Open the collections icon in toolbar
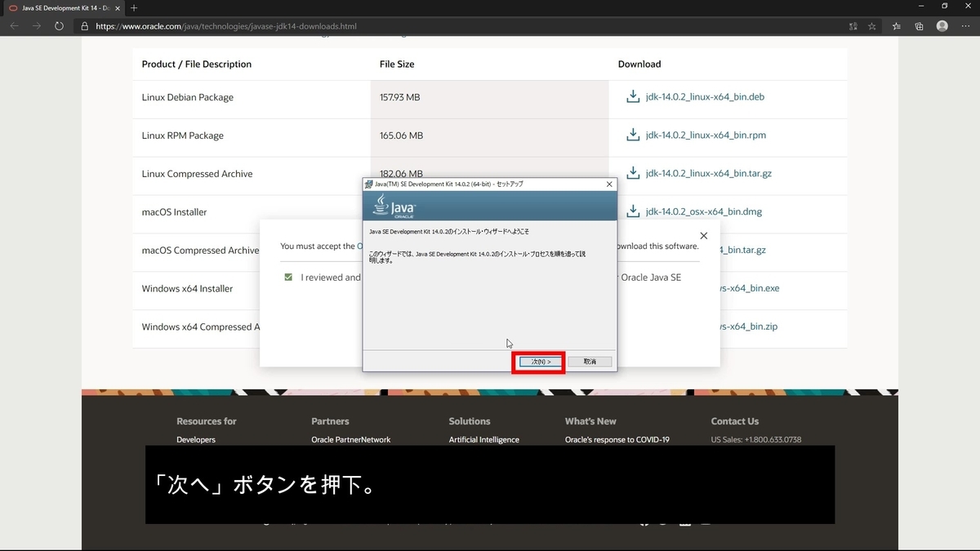 click(920, 26)
